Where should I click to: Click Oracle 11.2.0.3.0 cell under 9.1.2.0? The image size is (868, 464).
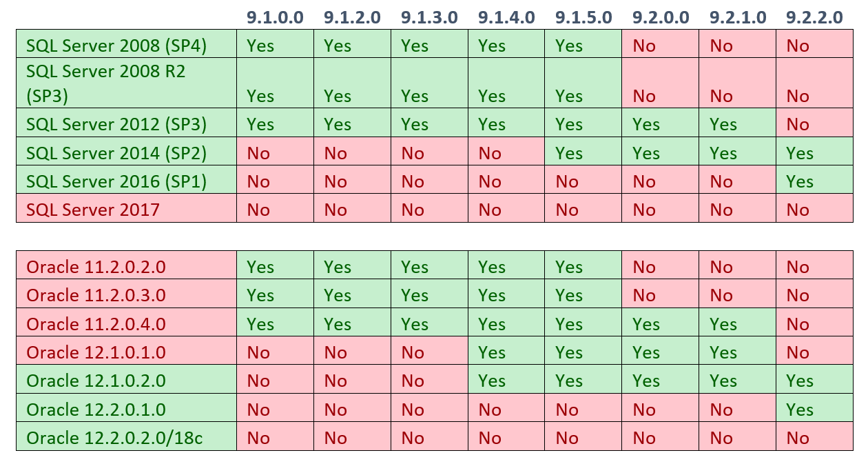338,296
